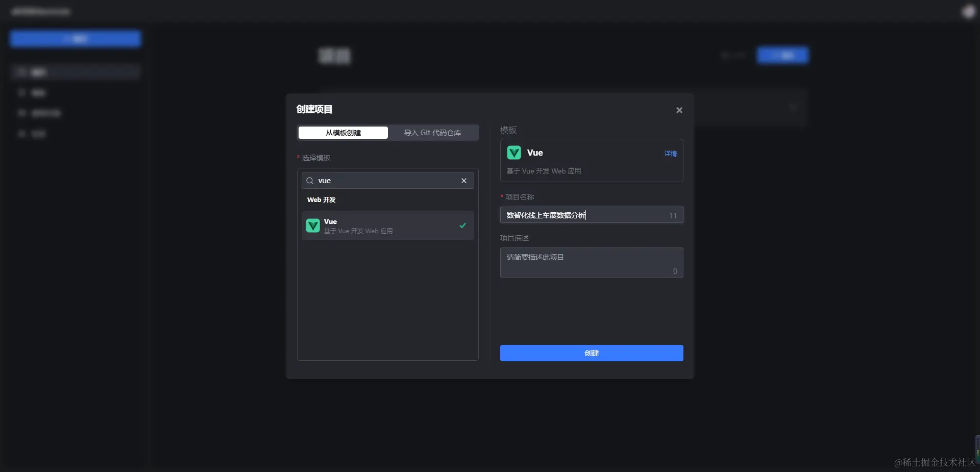Click the 创建项目 dialog title

click(x=314, y=109)
